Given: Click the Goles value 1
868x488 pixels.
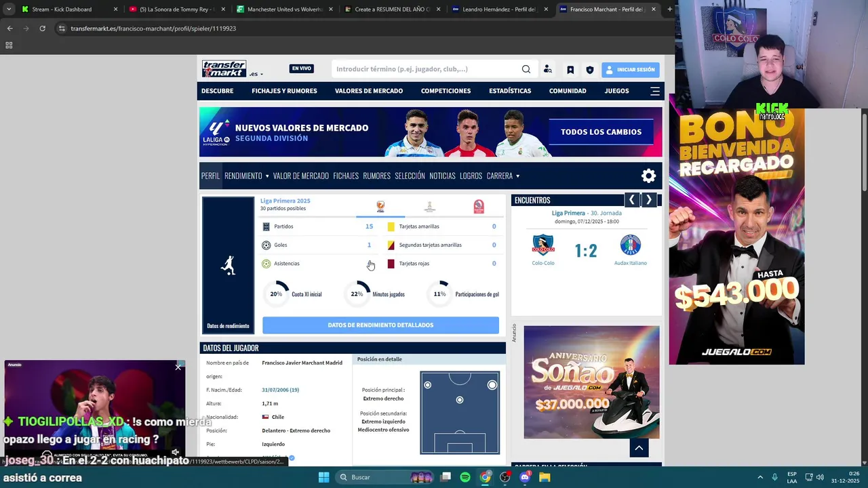Looking at the screenshot, I should pos(369,245).
